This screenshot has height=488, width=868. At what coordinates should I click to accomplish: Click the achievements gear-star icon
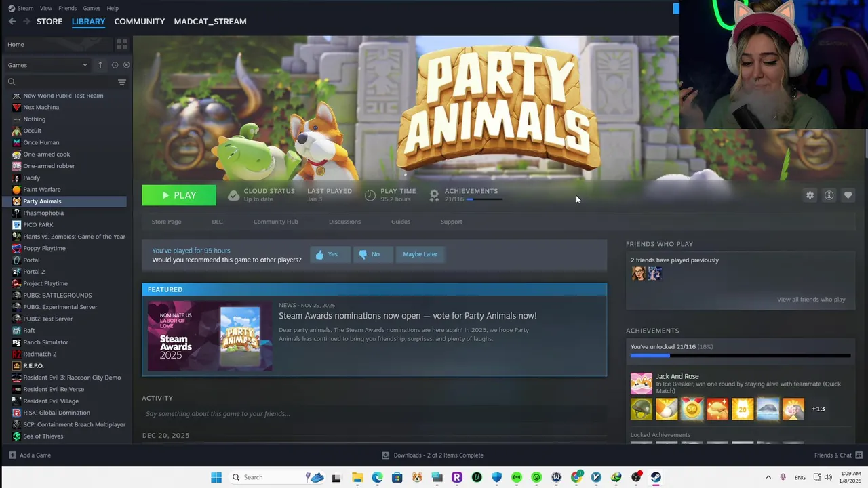click(x=435, y=195)
